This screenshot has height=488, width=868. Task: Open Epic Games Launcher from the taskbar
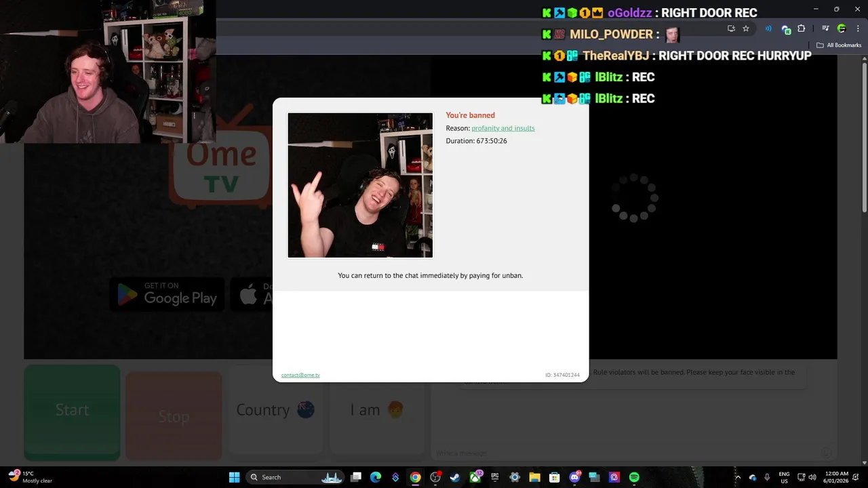pyautogui.click(x=495, y=477)
